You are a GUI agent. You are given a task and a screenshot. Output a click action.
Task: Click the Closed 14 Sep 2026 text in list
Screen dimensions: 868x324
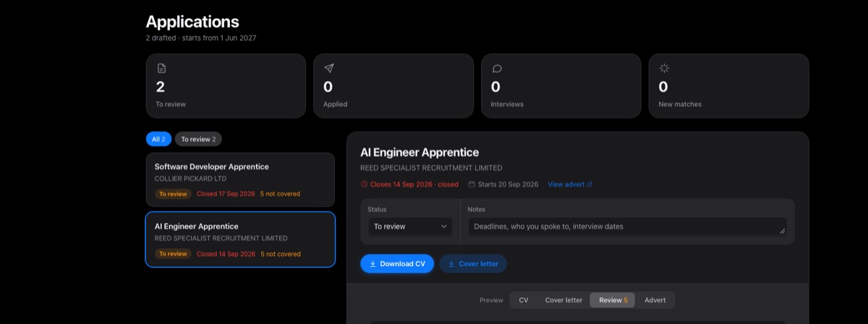[x=226, y=254]
